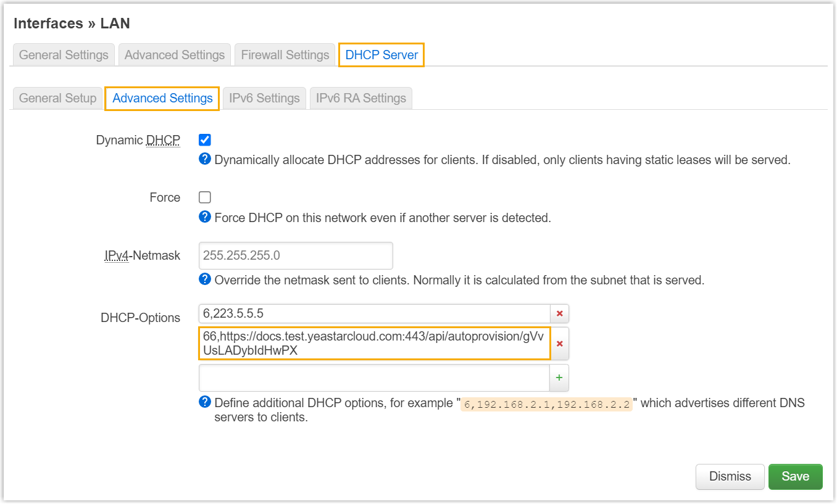Screen dimensions: 837x504
Task: Click the Dismiss button
Action: pyautogui.click(x=730, y=476)
